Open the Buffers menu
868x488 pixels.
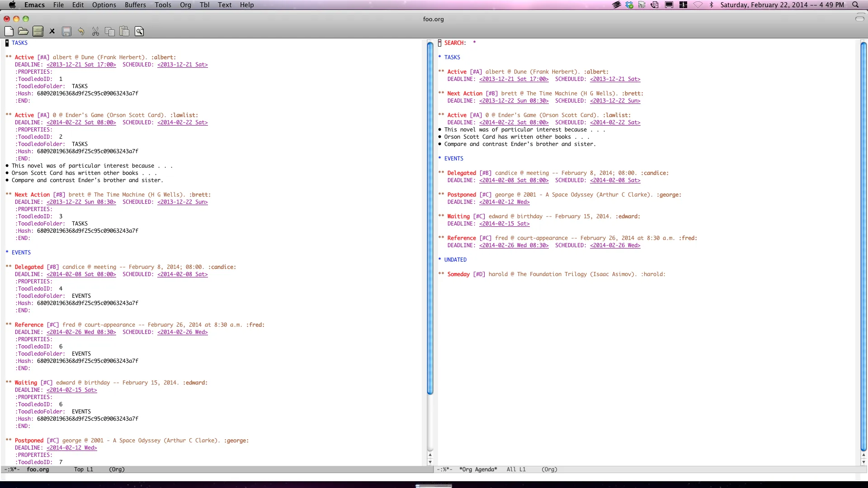[x=135, y=5]
